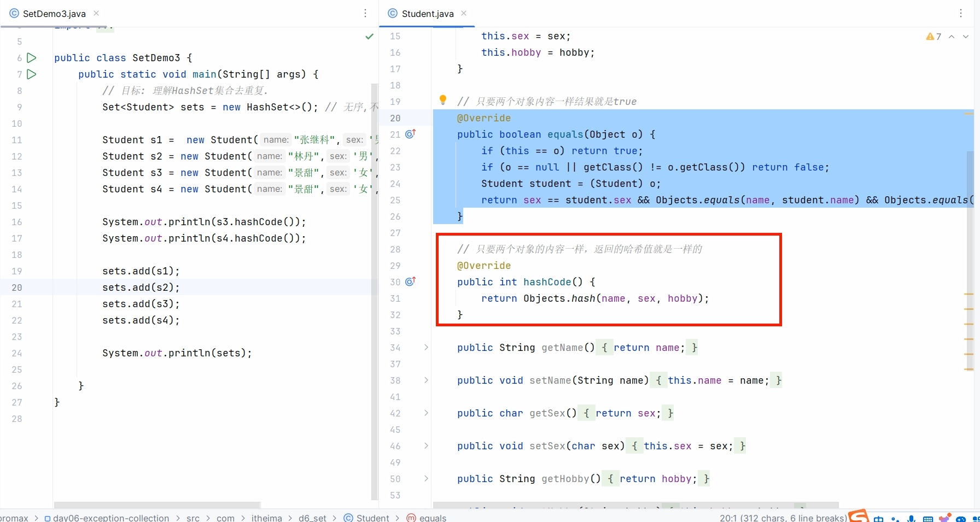The width and height of the screenshot is (980, 522).
Task: Run the SetDemo3 class from gutter
Action: click(32, 57)
